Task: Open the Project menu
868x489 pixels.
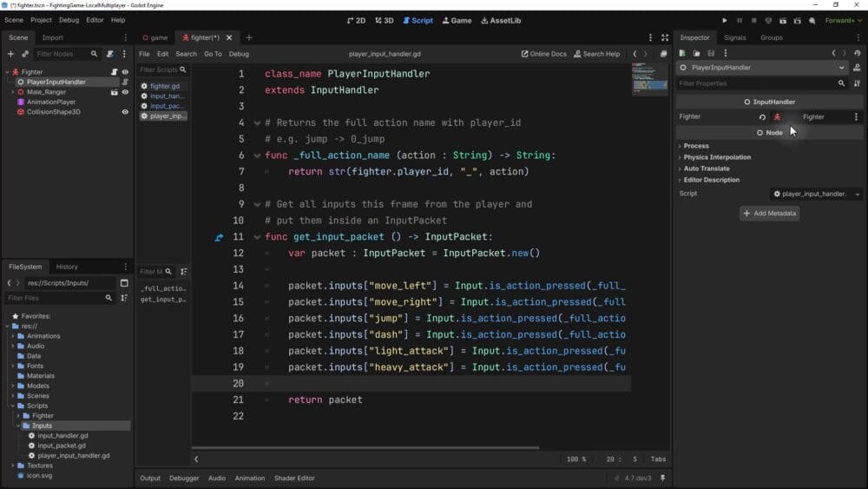Action: coord(41,20)
